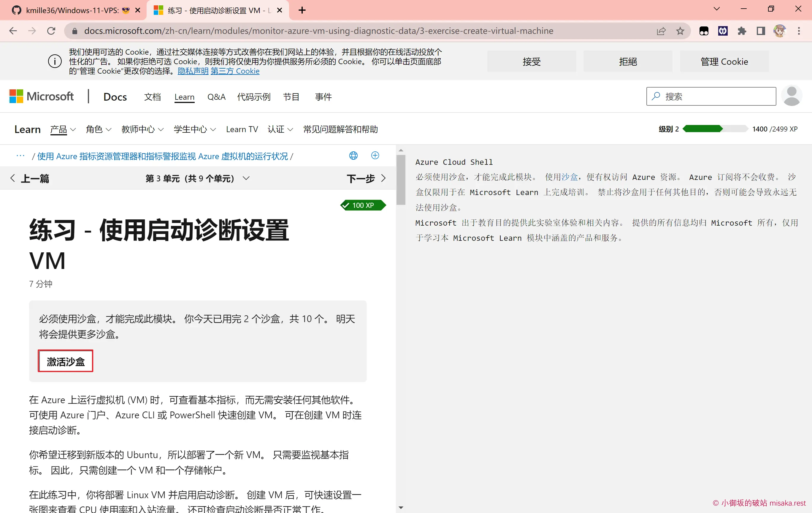812x513 pixels.
Task: Open the Chrome three-dot menu
Action: (x=799, y=31)
